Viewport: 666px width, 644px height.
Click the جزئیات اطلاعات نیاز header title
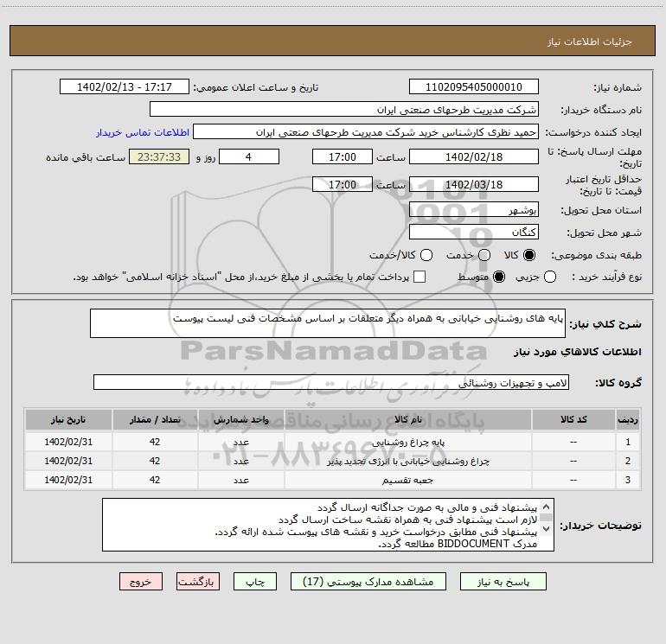point(590,41)
